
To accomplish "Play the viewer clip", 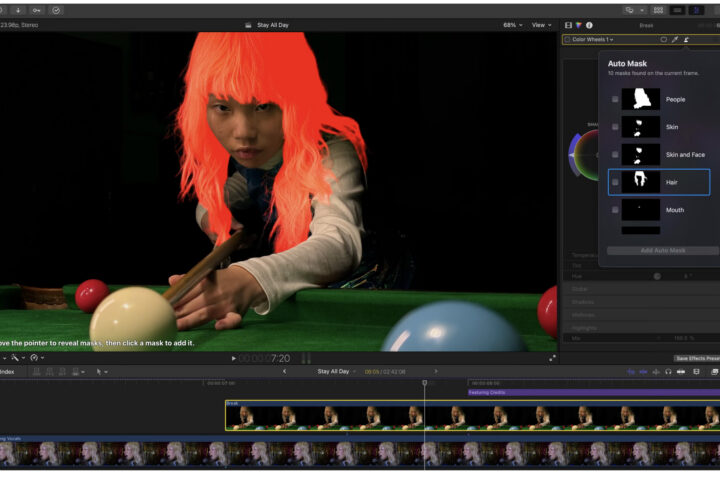I will coord(233,358).
